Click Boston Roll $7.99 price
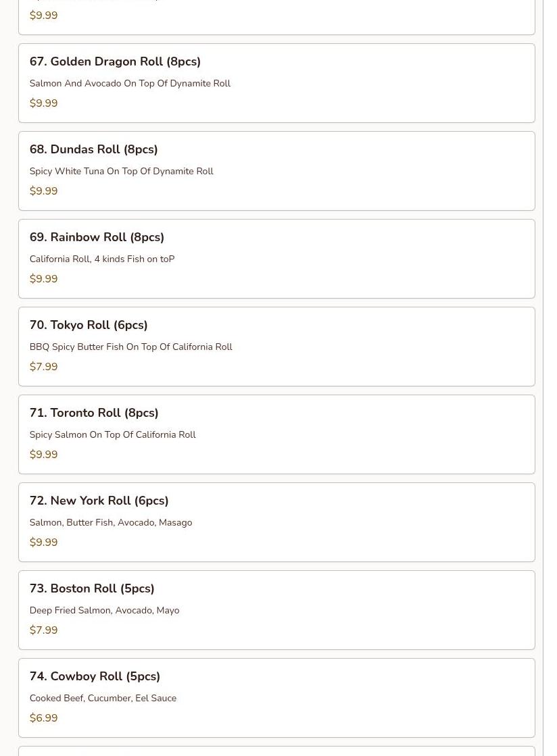The width and height of the screenshot is (557, 756). point(43,630)
